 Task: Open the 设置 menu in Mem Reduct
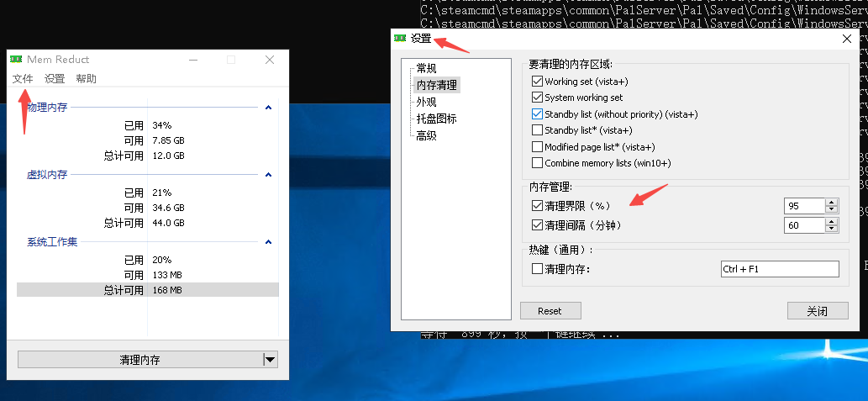pyautogui.click(x=55, y=79)
